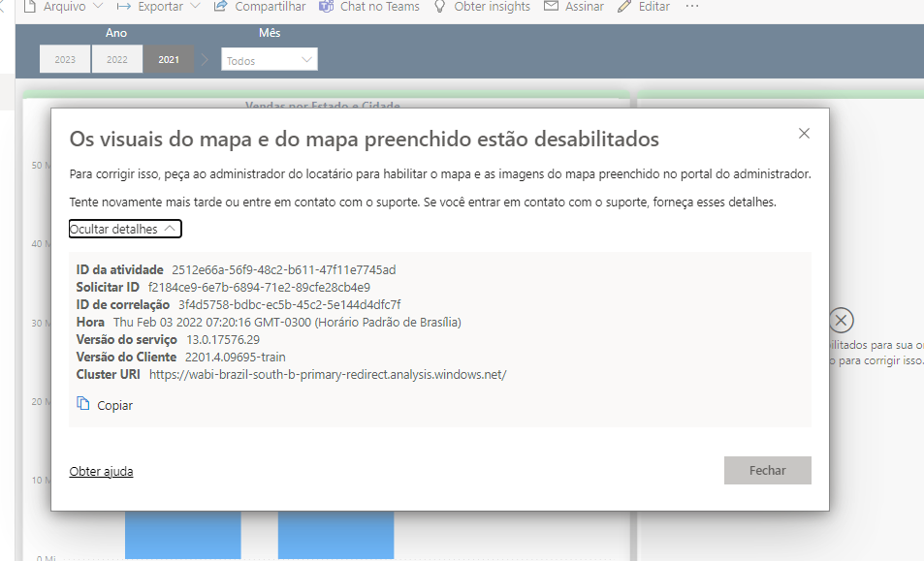This screenshot has width=924, height=561.
Task: Click Compartilhar in the toolbar
Action: (260, 7)
